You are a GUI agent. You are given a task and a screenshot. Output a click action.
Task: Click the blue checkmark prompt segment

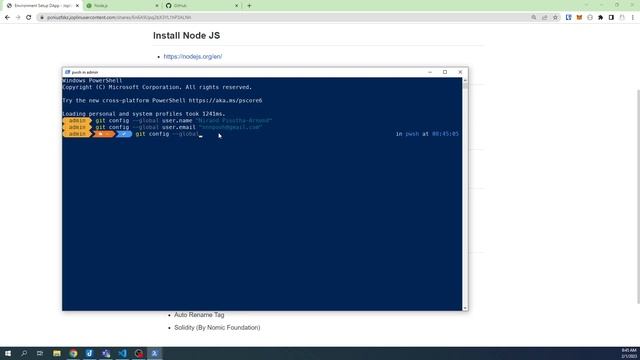click(x=124, y=134)
